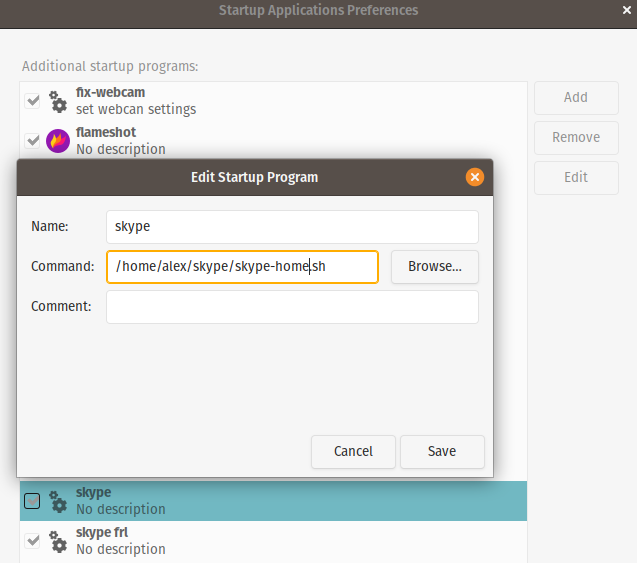Click the skype row gear icon
This screenshot has width=637, height=563.
click(x=58, y=501)
